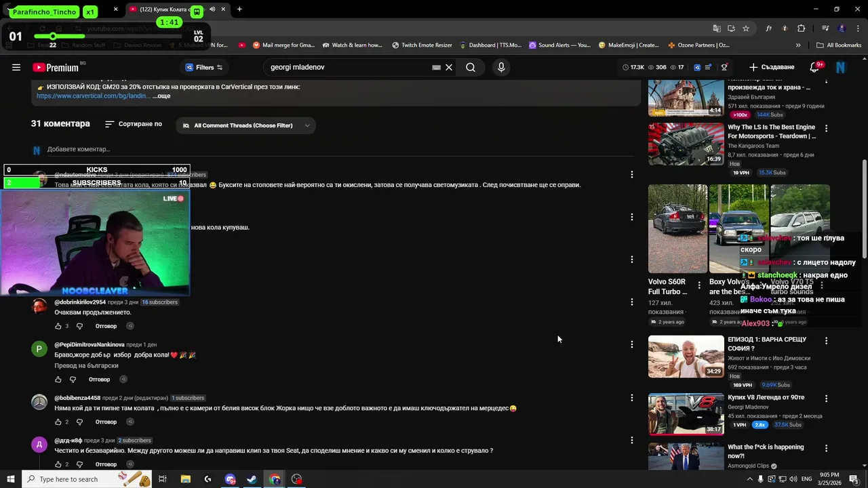Viewport: 868px width, 488px height.
Task: Open the Twitch Emote Resizer bookmark
Action: [422, 45]
